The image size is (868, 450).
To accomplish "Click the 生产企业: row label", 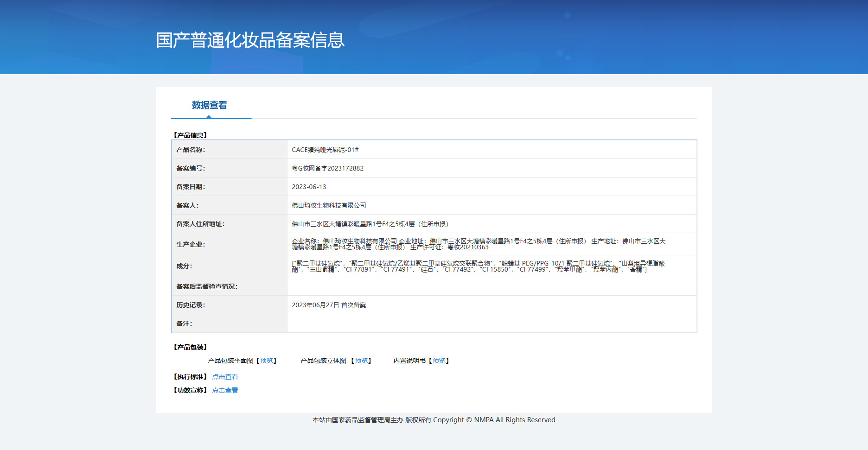I will [191, 244].
